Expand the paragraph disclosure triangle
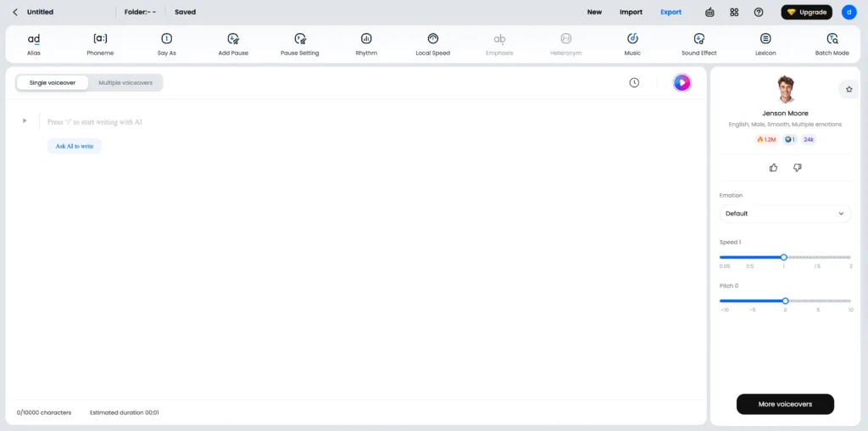This screenshot has height=431, width=868. tap(25, 121)
